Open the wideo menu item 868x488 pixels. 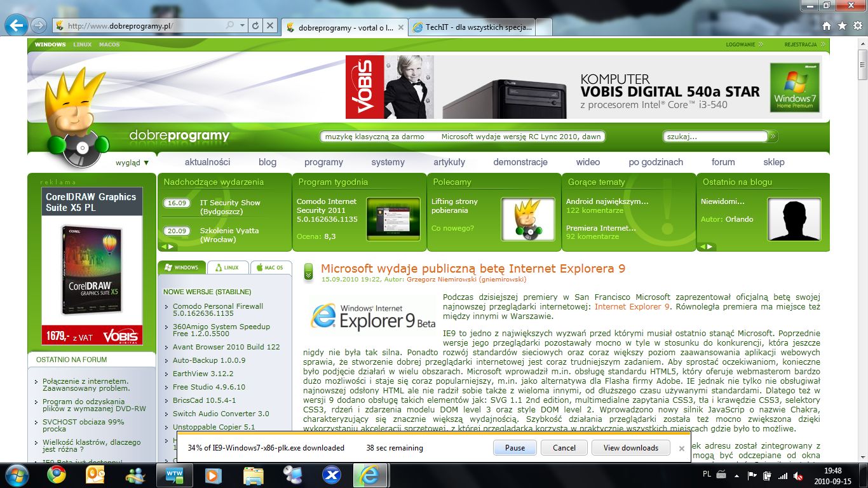[588, 162]
